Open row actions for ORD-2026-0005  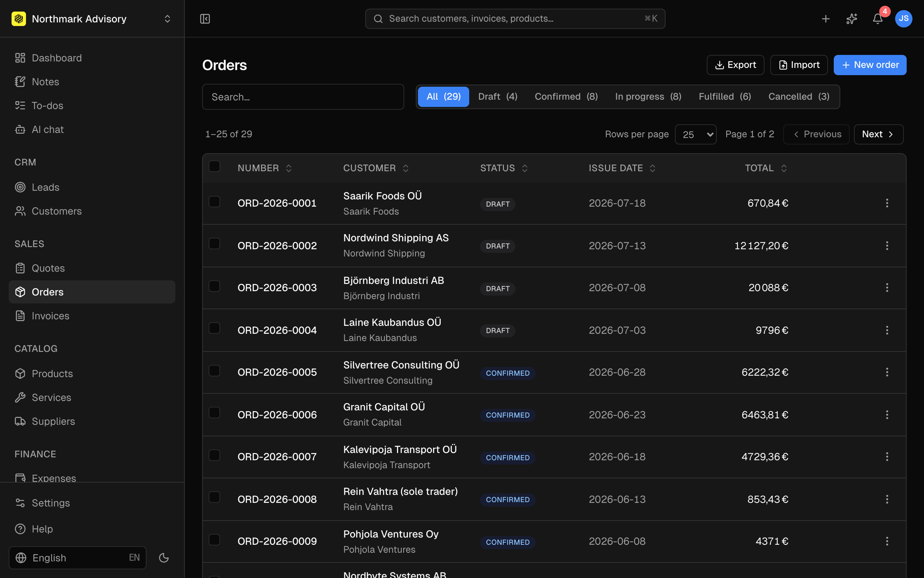(x=887, y=372)
